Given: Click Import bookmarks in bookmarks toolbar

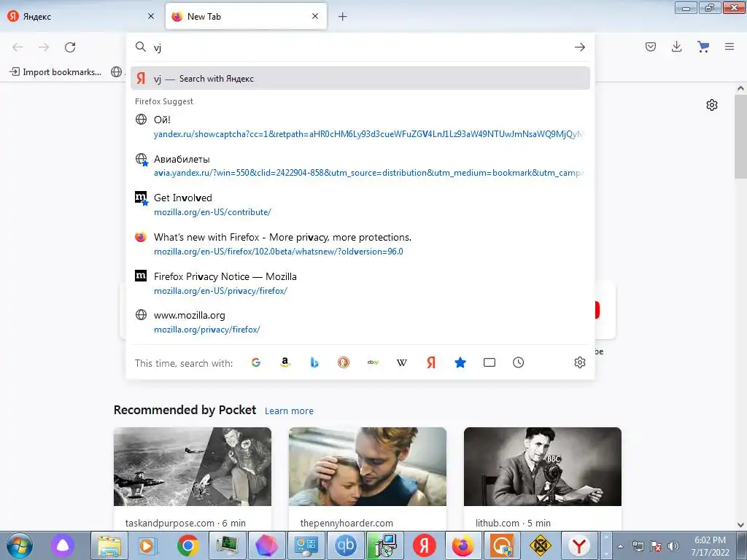Looking at the screenshot, I should point(55,72).
